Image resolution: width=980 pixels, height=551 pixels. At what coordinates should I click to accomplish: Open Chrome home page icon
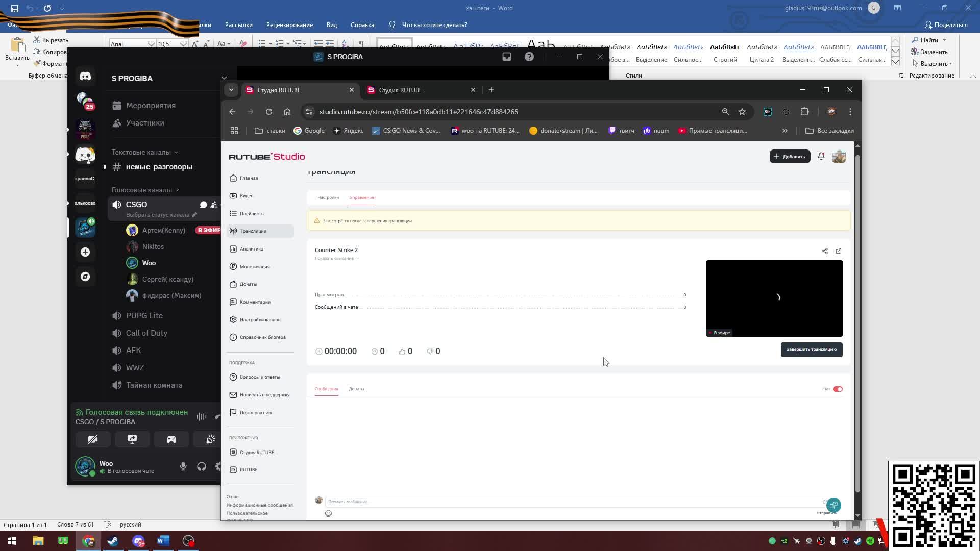click(x=287, y=112)
